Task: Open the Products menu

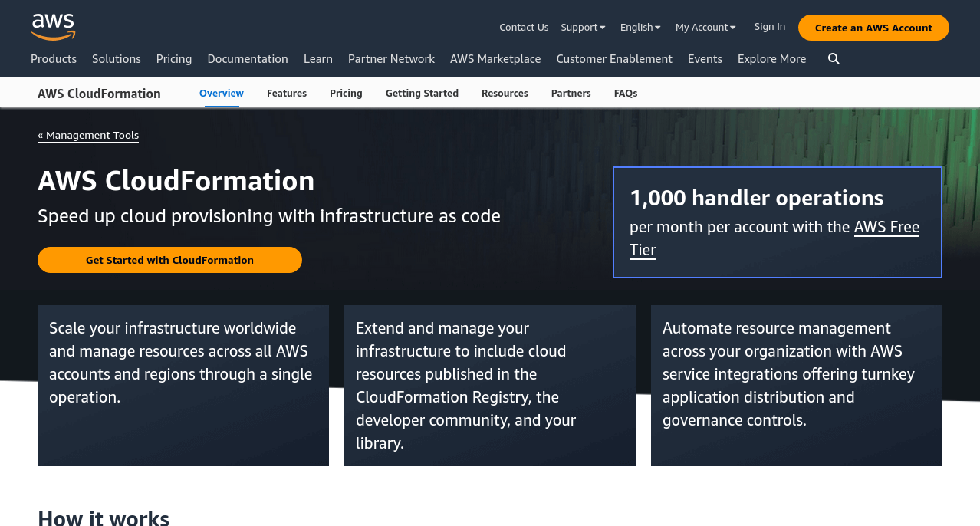Action: click(53, 58)
